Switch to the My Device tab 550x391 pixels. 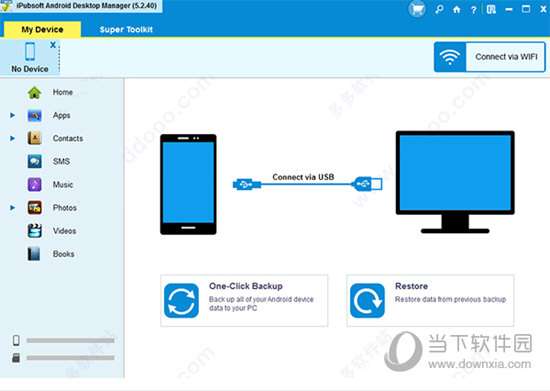tap(42, 29)
